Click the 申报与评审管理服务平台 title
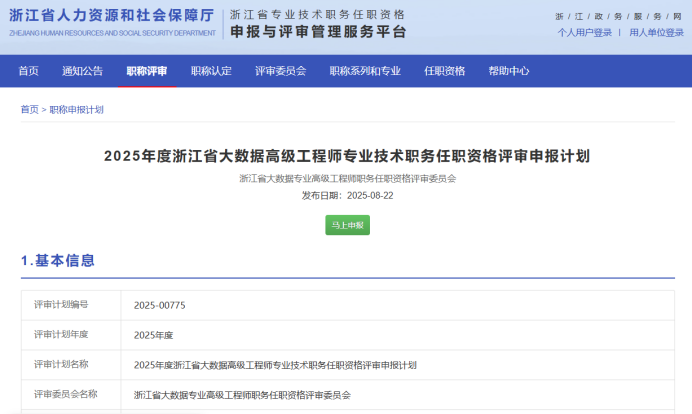The image size is (692, 414). (318, 32)
